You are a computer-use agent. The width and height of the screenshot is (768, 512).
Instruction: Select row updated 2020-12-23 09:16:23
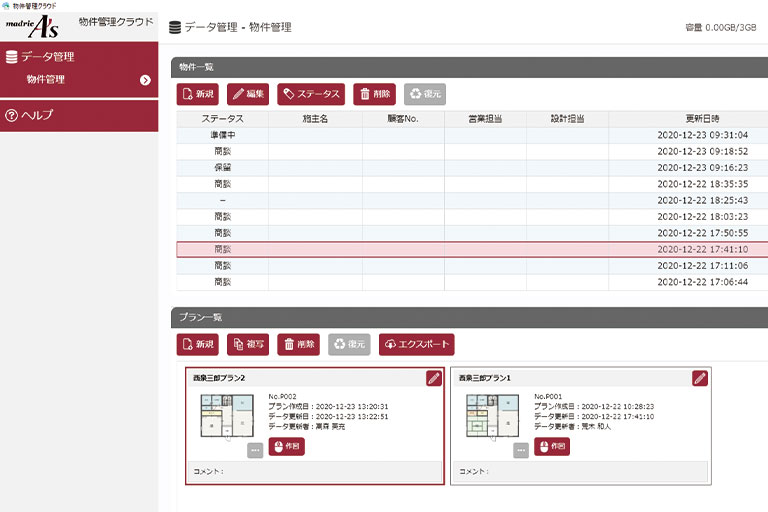[472, 168]
